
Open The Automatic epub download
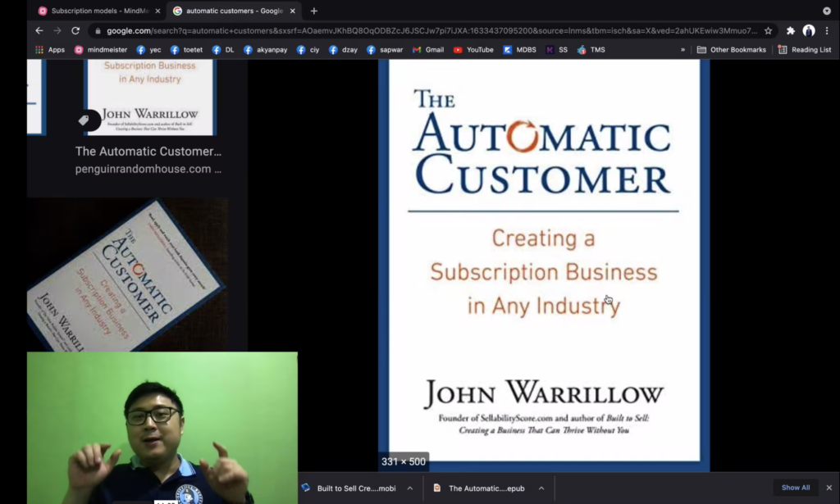coord(481,488)
